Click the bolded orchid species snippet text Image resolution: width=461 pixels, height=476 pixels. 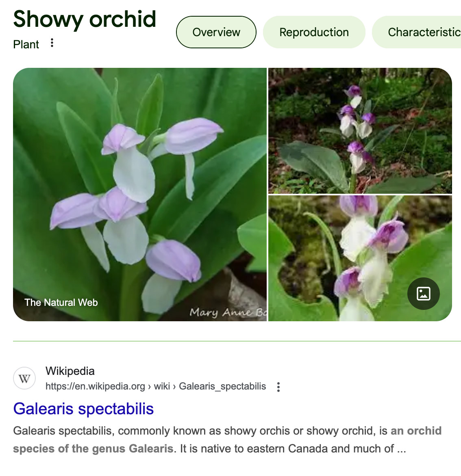[x=227, y=439]
